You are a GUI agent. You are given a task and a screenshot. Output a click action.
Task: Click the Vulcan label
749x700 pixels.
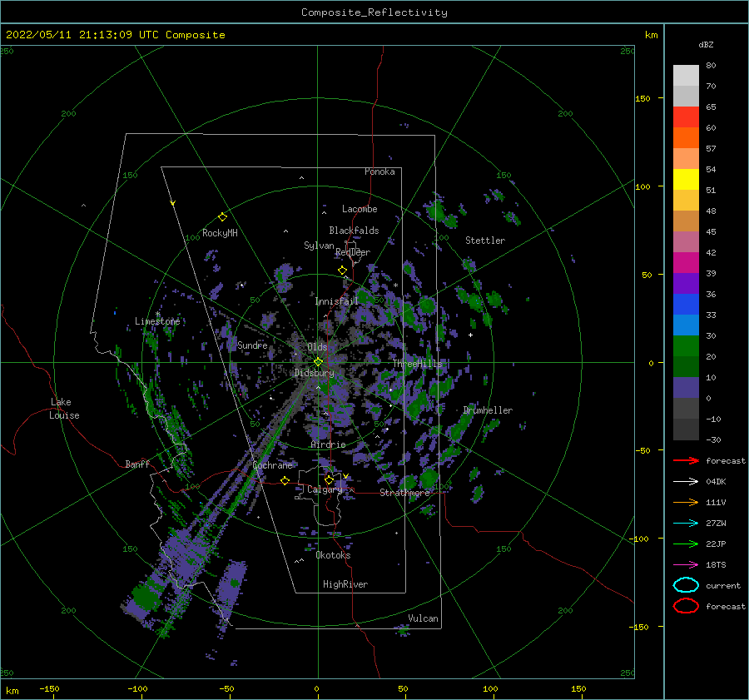point(423,618)
